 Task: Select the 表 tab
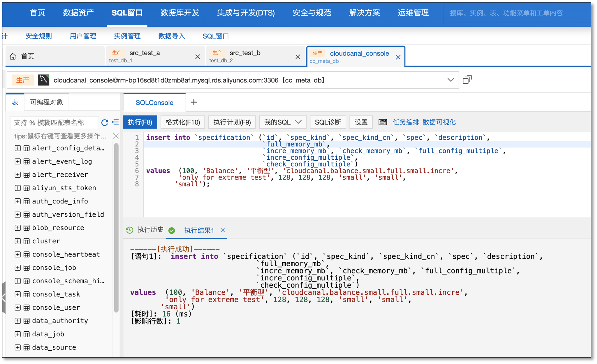click(15, 102)
